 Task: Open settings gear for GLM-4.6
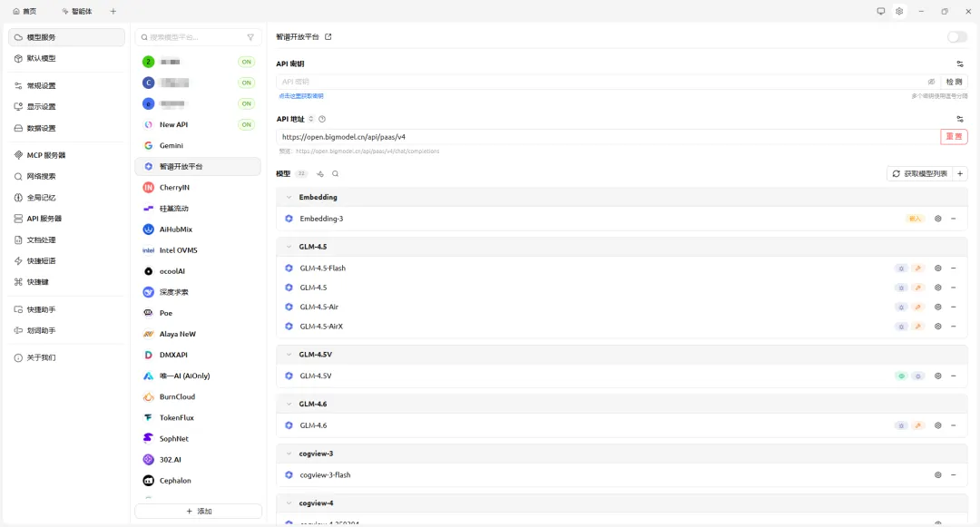coord(938,425)
